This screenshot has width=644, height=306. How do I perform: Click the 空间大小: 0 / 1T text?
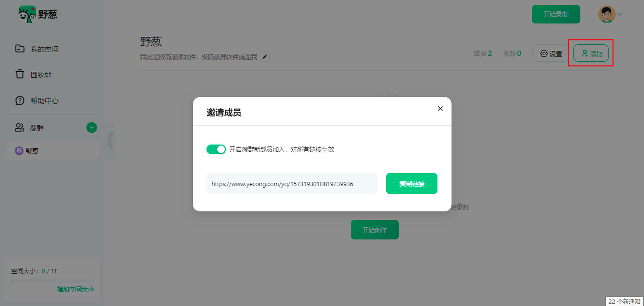pos(34,271)
